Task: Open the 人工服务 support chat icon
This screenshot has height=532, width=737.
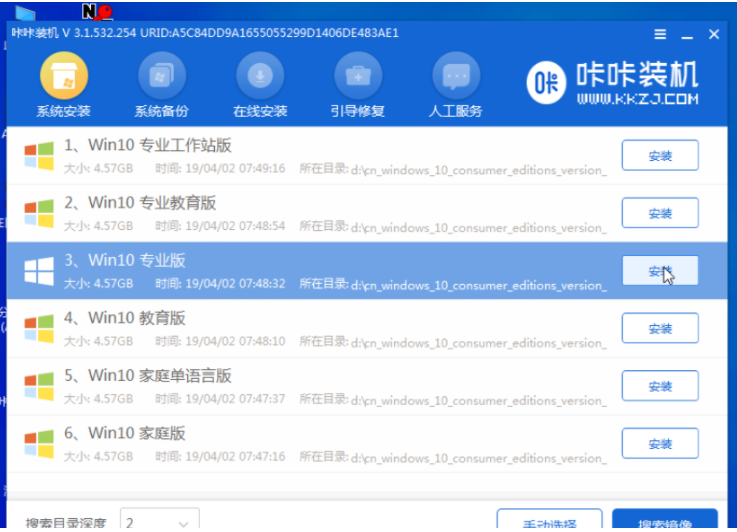Action: (x=456, y=76)
